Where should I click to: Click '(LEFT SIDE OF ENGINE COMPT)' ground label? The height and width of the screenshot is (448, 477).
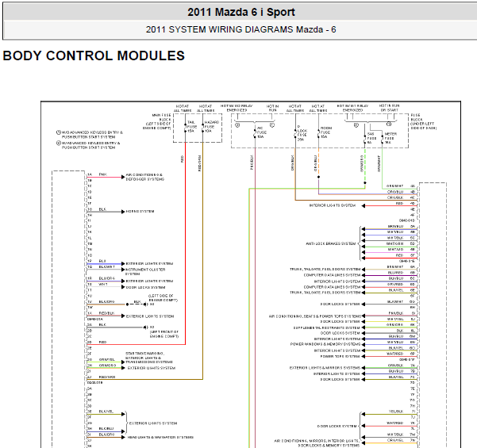(163, 298)
